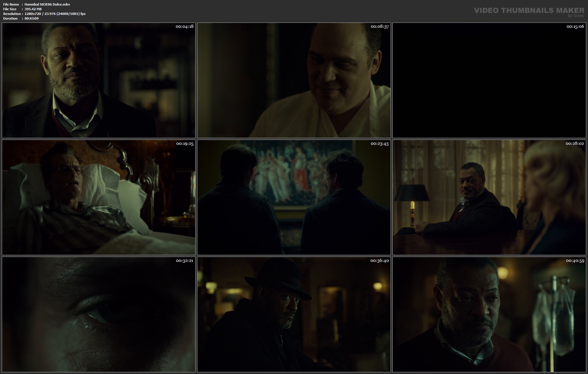Click the eye close-up thumbnail at 00:32:21
Image resolution: width=588 pixels, height=374 pixels.
(x=98, y=314)
